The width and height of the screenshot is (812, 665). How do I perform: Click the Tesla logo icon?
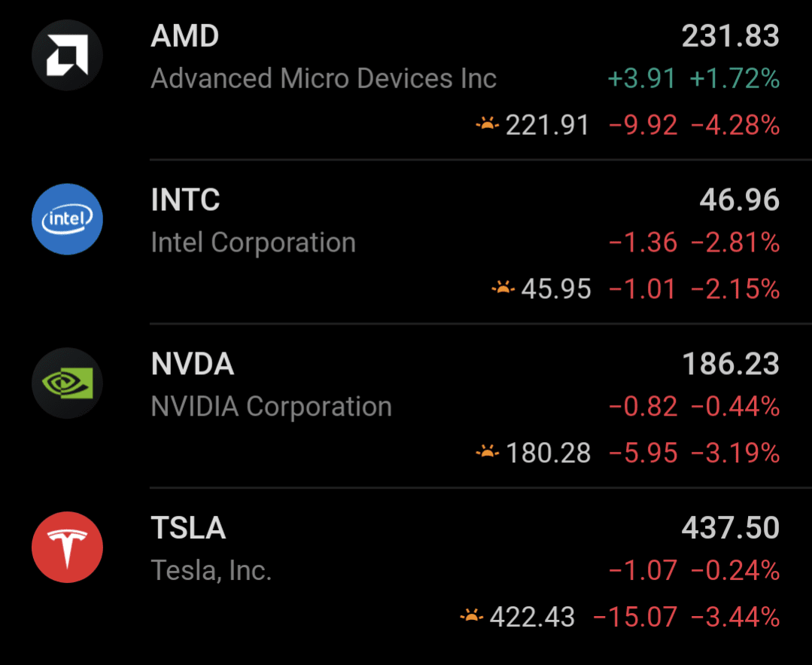coord(67,548)
